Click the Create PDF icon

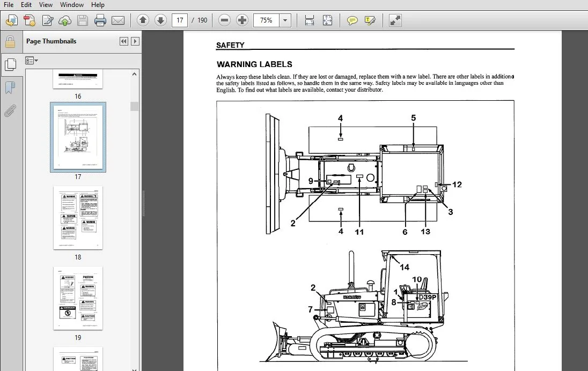pos(30,20)
